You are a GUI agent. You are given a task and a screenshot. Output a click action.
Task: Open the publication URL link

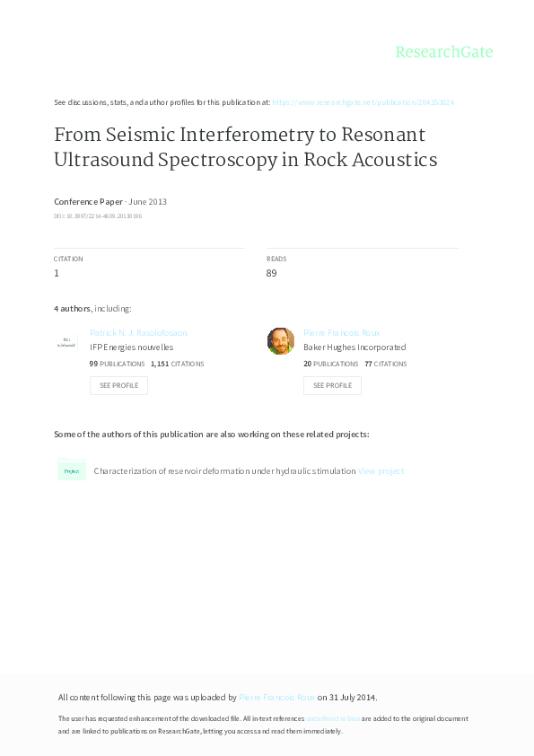[x=363, y=102]
